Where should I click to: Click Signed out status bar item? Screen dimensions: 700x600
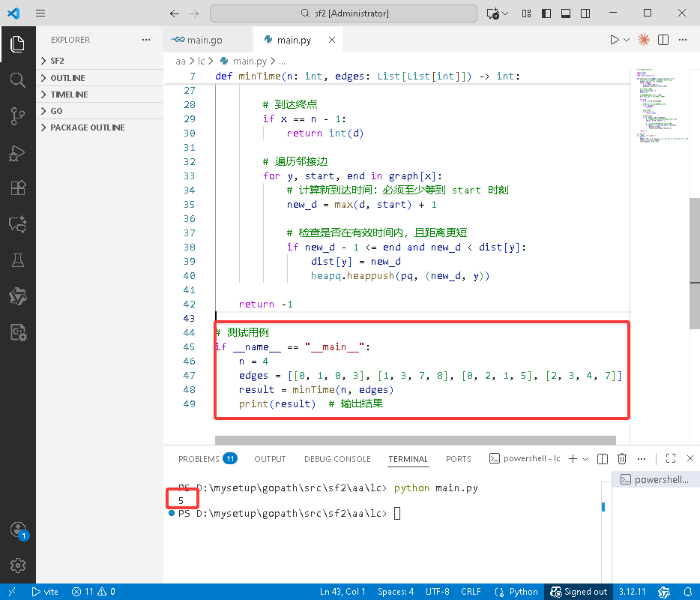(579, 592)
